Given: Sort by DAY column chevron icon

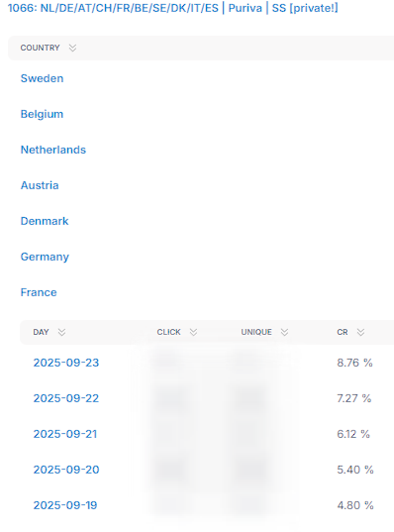Looking at the screenshot, I should point(61,332).
